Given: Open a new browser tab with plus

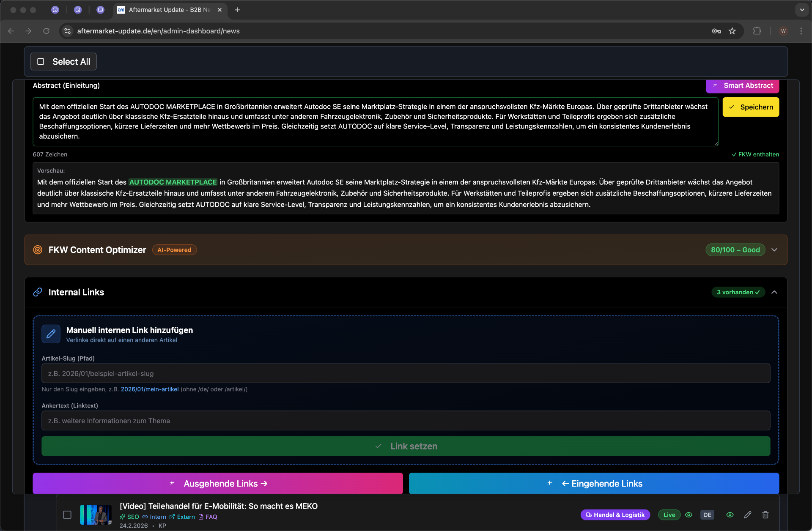Looking at the screenshot, I should 237,10.
